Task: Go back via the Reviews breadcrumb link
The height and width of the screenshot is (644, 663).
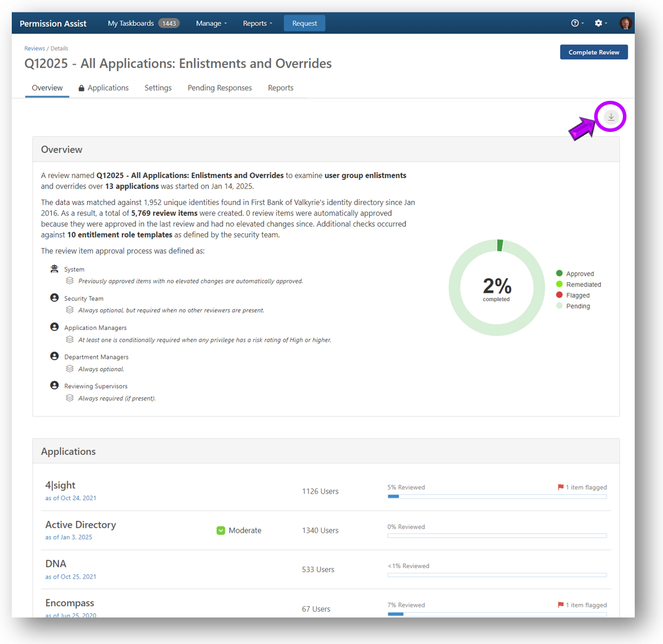Action: 34,48
